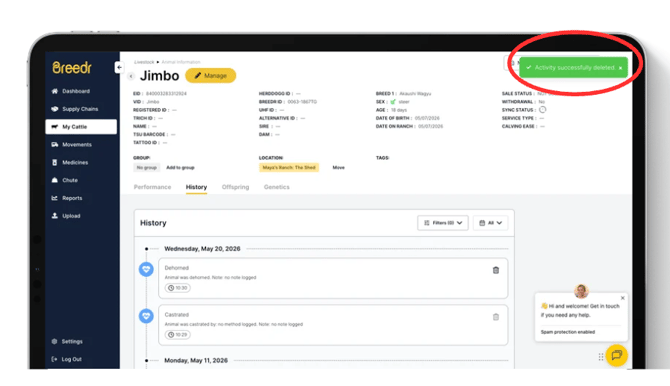Delete the Castrated activity with trash icon
670x386 pixels.
(496, 317)
